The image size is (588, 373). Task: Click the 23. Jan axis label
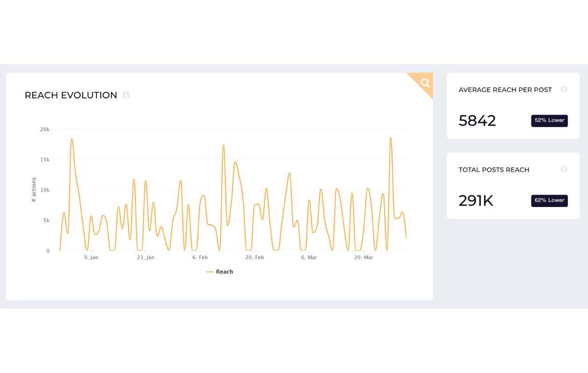coord(146,257)
